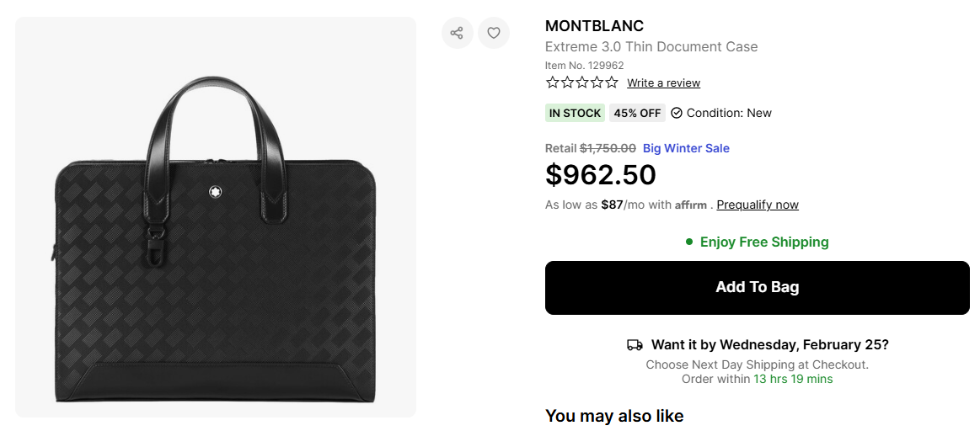Click the $962.50 sale price
Viewport: 980px width, 431px height.
pos(601,175)
